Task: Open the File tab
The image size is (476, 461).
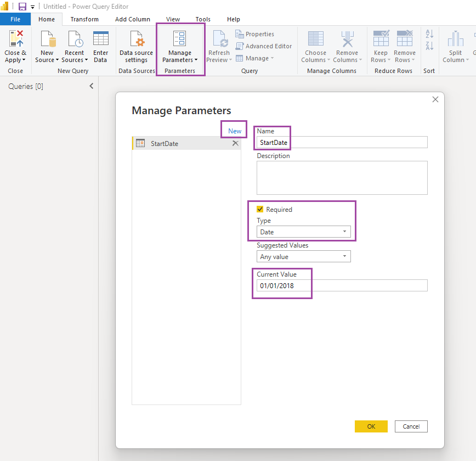Action: [x=15, y=19]
